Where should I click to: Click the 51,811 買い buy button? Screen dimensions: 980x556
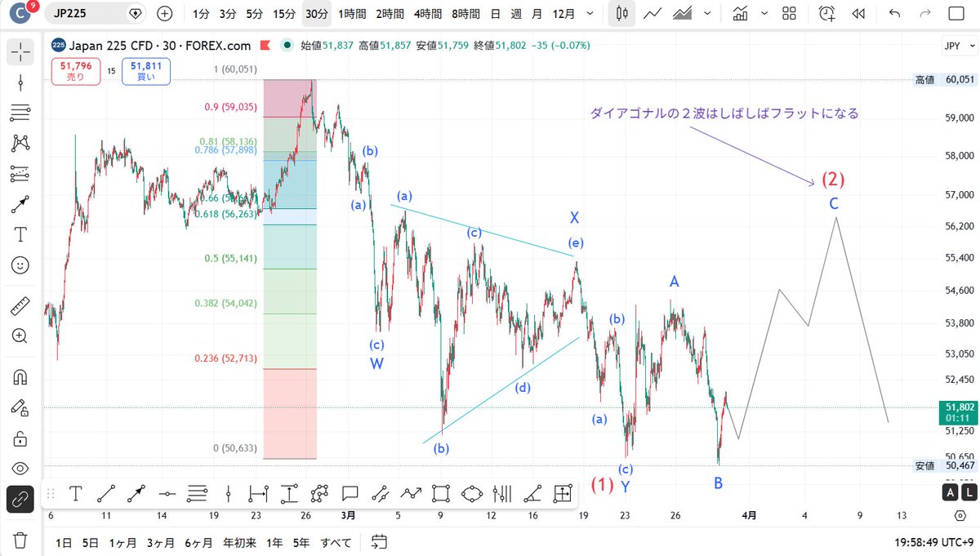pyautogui.click(x=146, y=71)
